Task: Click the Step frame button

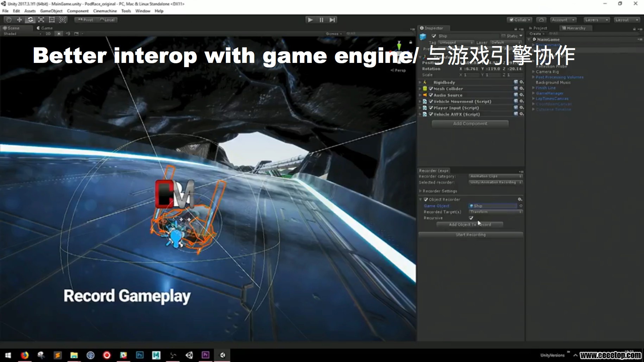Action: pos(332,20)
